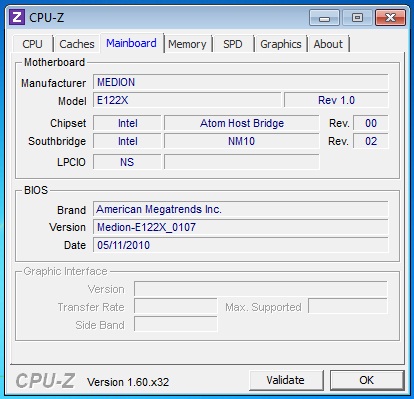
Task: Click the BIOS Version label
Action: coord(67,227)
